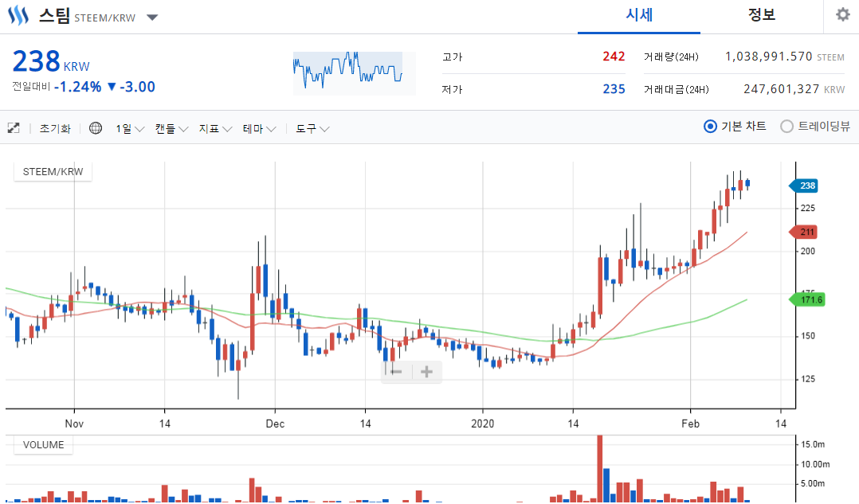Image resolution: width=859 pixels, height=504 pixels.
Task: Click the -3.00 price change value
Action: point(137,87)
